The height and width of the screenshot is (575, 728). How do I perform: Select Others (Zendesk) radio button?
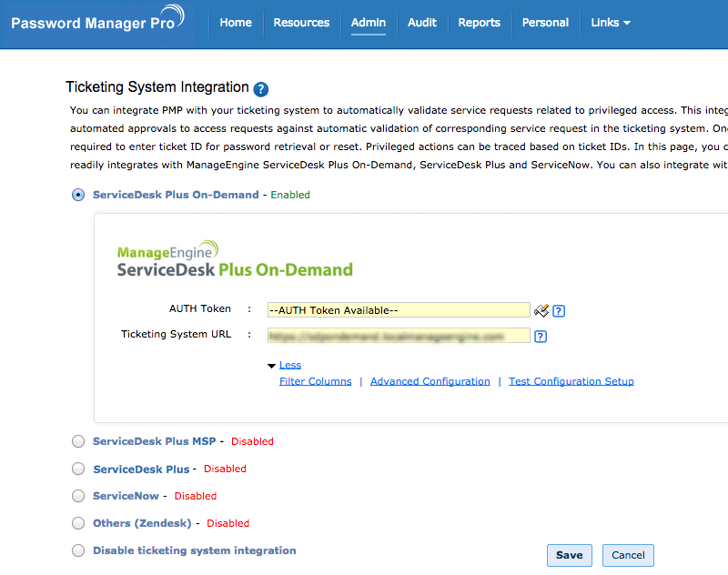(x=78, y=523)
